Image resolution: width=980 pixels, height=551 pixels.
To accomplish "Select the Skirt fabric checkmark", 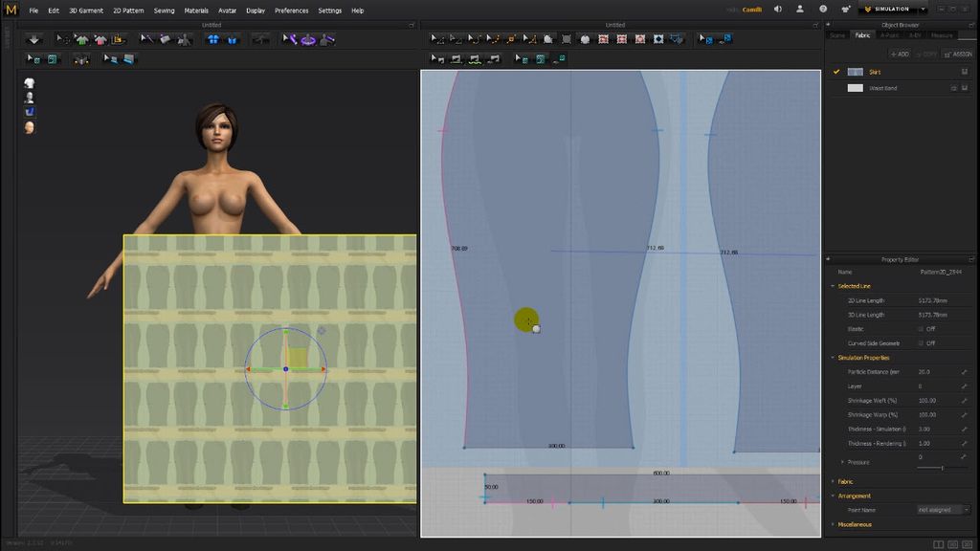I will coord(836,72).
